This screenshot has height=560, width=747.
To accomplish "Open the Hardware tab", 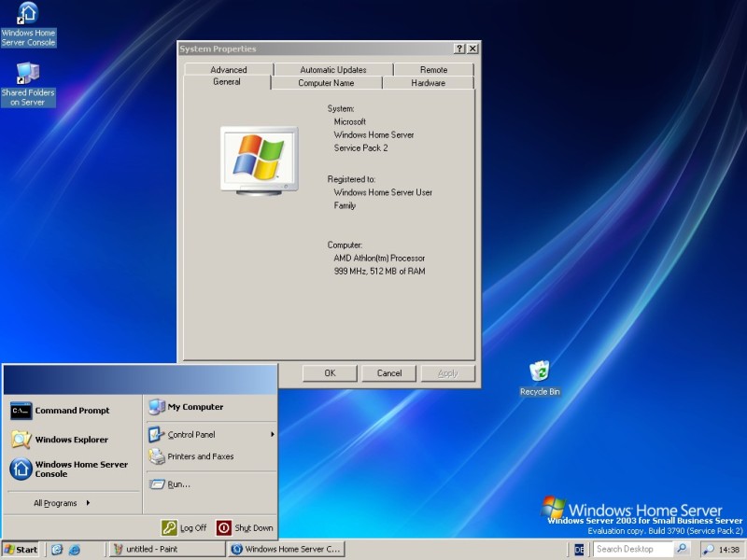I will pyautogui.click(x=428, y=83).
